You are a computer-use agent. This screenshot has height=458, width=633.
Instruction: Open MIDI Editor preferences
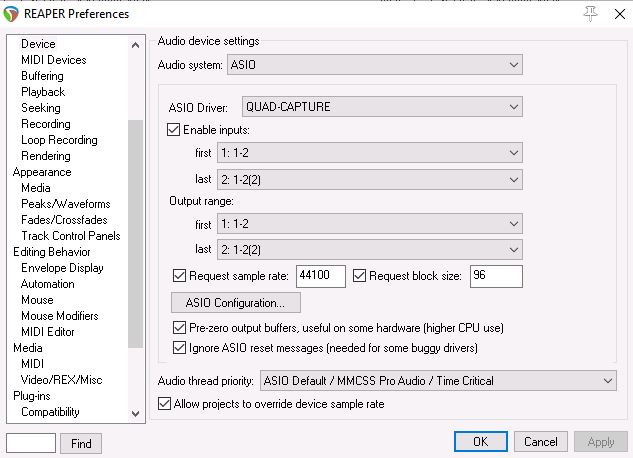click(48, 332)
